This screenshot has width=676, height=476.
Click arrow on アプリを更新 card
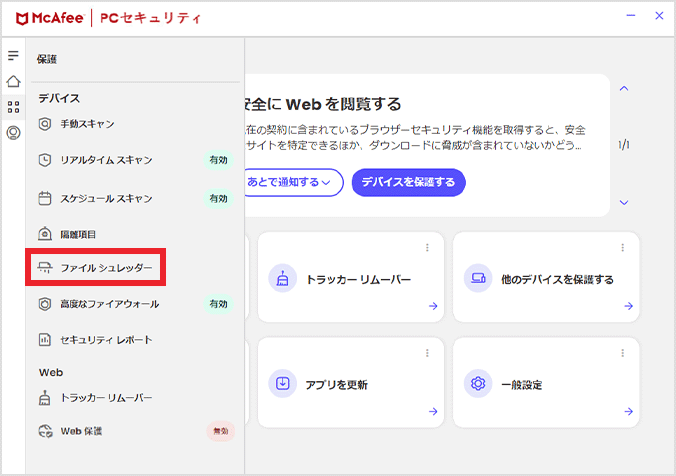point(433,412)
